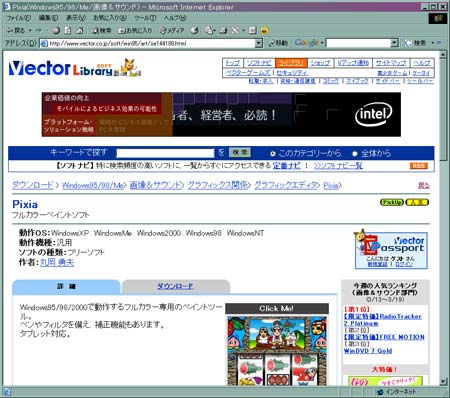Screen dimensions: 450x398
Task: Click the Refresh page icon
Action: (x=67, y=31)
